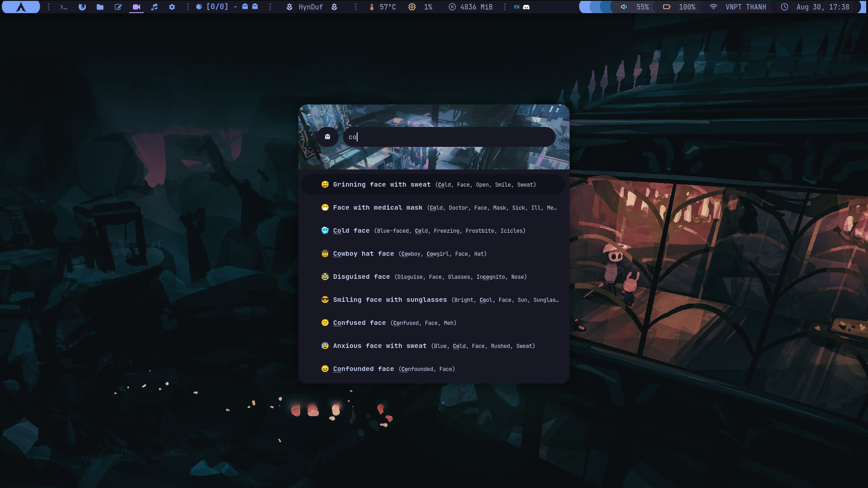Click the CPU chip icon
868x488 pixels.
tap(412, 7)
